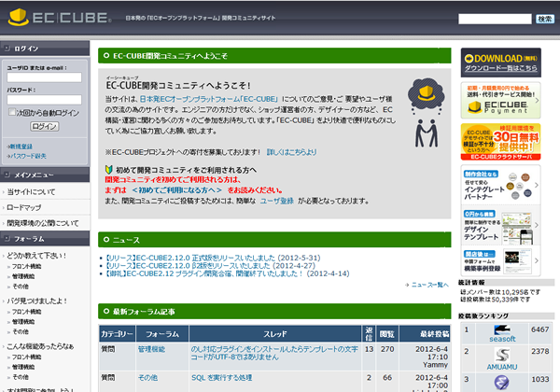Open フロント機能 under どうか教えて下さい！

coord(26,266)
